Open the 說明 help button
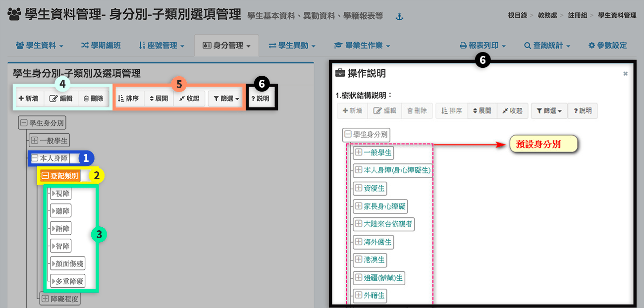644x308 pixels. point(261,99)
